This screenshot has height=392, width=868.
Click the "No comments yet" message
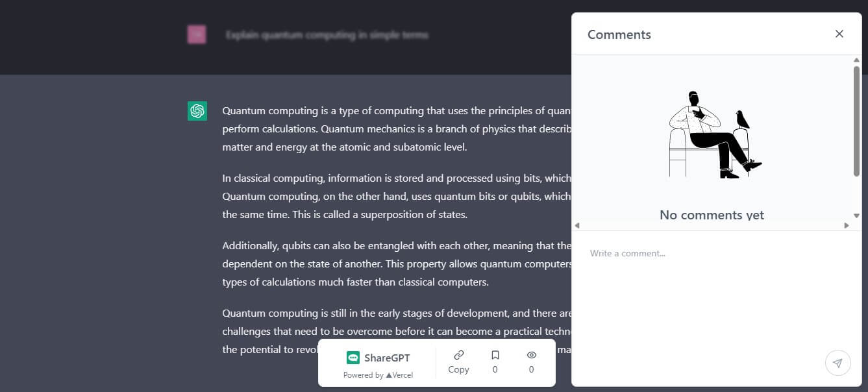(x=712, y=215)
